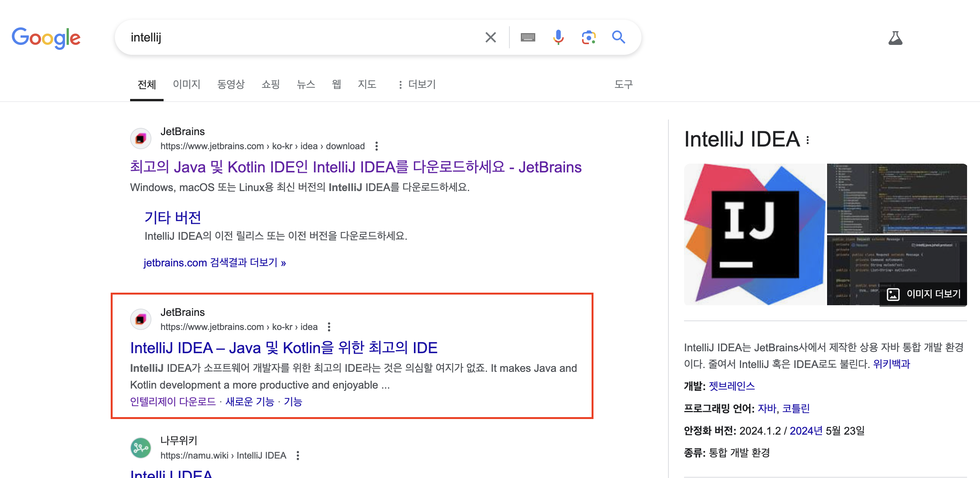Viewport: 980px width, 478px height.
Task: Switch to the 이미지 tab
Action: pyautogui.click(x=186, y=84)
